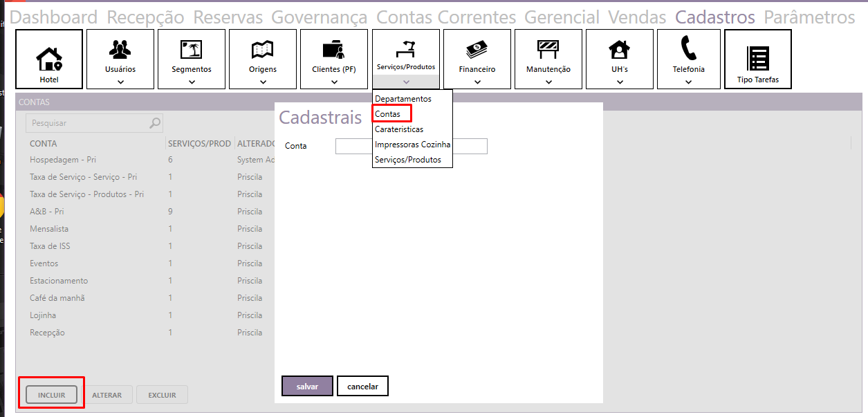Click the Telefonia phone icon
This screenshot has width=868, height=417.
point(689,49)
